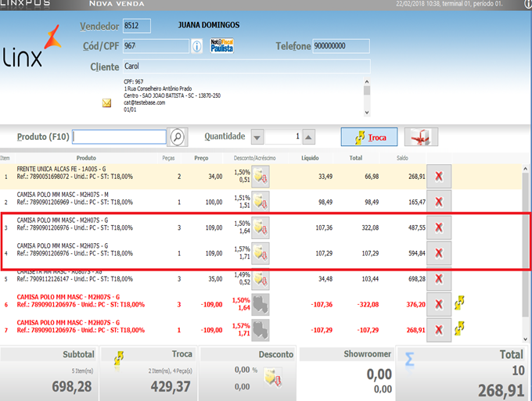Click the gift box icon button
The image size is (532, 401).
pyautogui.click(x=421, y=137)
